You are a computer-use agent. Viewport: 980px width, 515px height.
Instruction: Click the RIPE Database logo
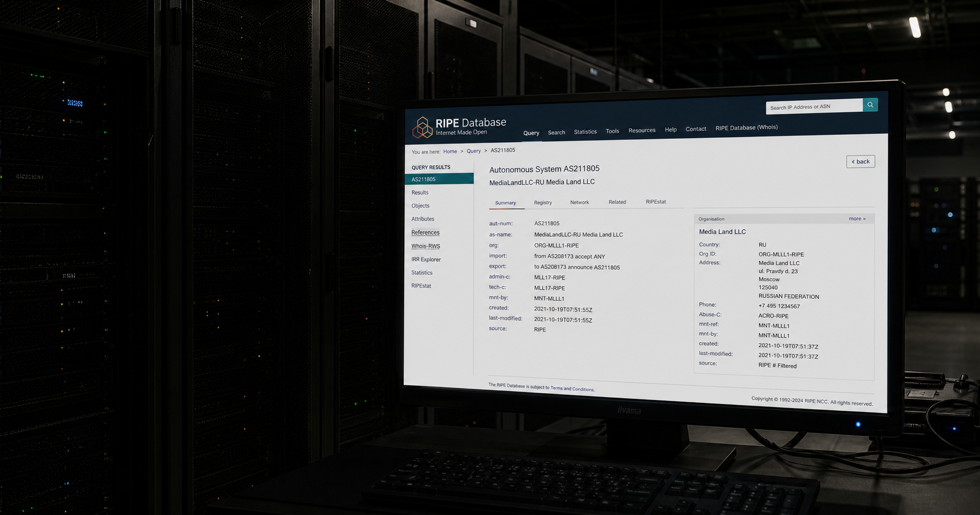[x=459, y=127]
